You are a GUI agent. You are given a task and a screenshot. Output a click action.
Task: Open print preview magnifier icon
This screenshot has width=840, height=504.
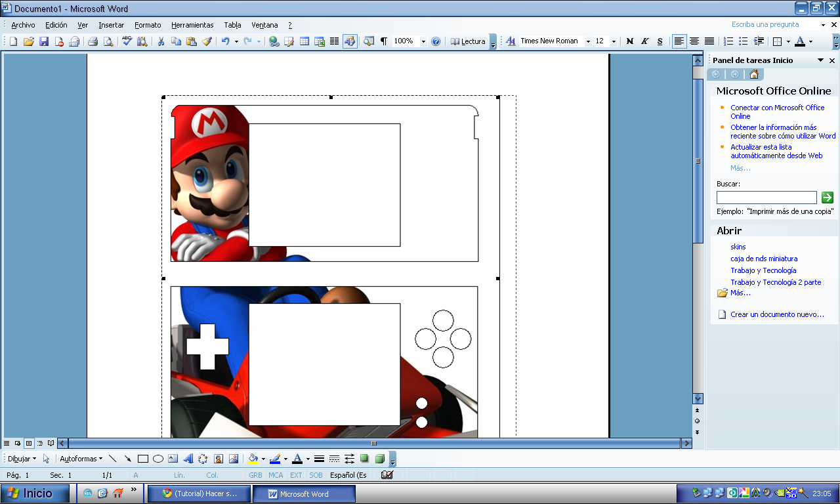[108, 41]
